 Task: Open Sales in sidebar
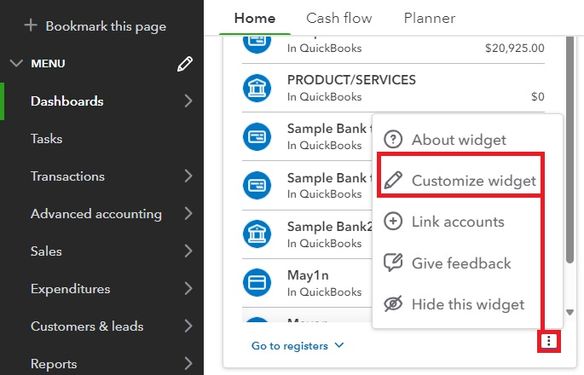[x=46, y=251]
